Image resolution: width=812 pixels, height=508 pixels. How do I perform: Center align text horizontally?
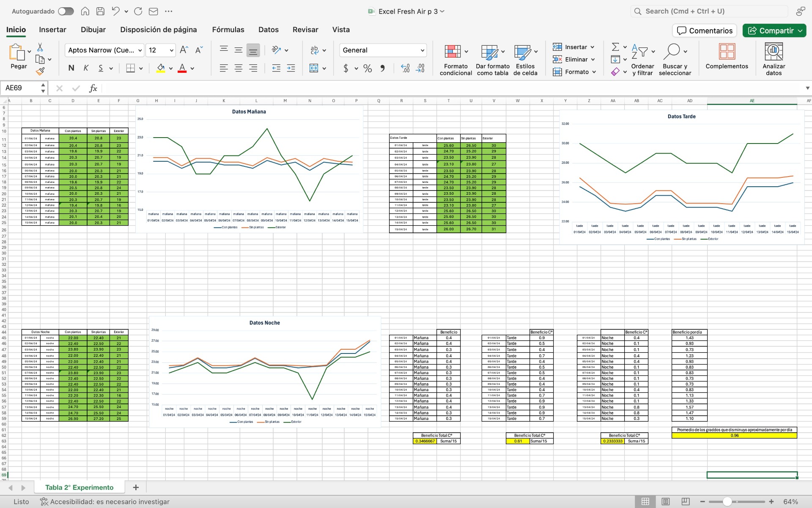pos(239,68)
